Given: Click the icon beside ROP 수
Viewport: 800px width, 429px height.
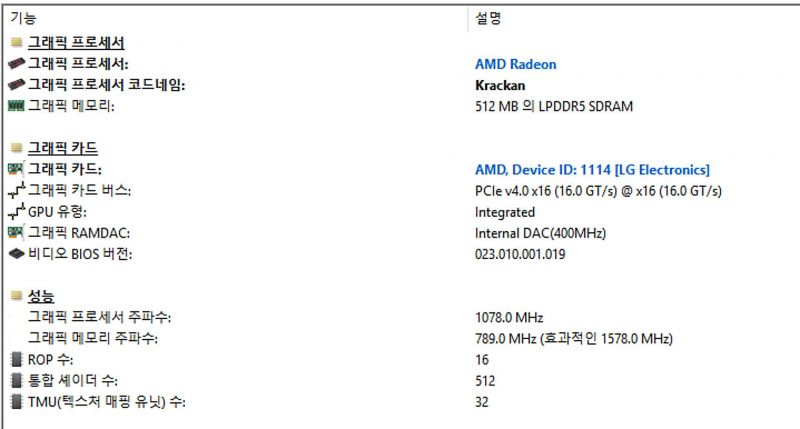Looking at the screenshot, I should [16, 359].
